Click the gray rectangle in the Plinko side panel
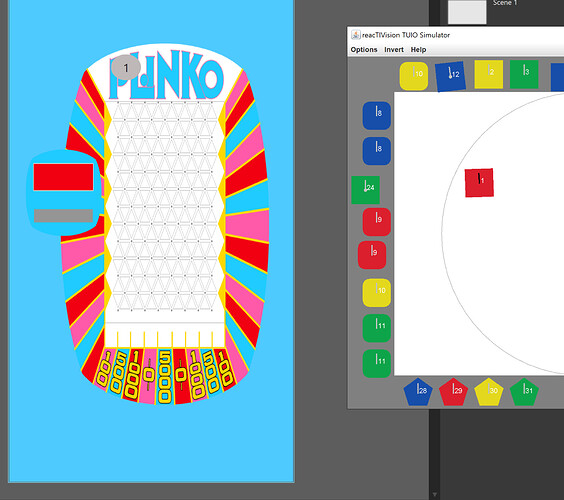Viewport: 564px width, 500px height. pyautogui.click(x=63, y=216)
